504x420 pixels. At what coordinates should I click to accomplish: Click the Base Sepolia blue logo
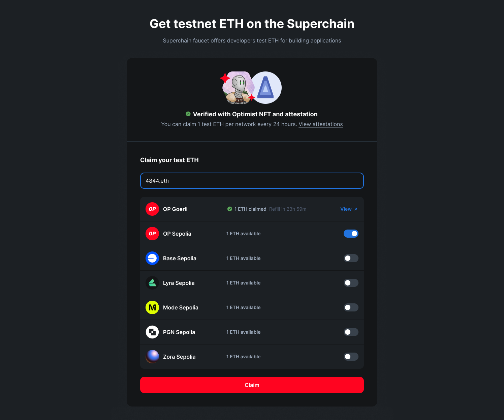tap(152, 258)
